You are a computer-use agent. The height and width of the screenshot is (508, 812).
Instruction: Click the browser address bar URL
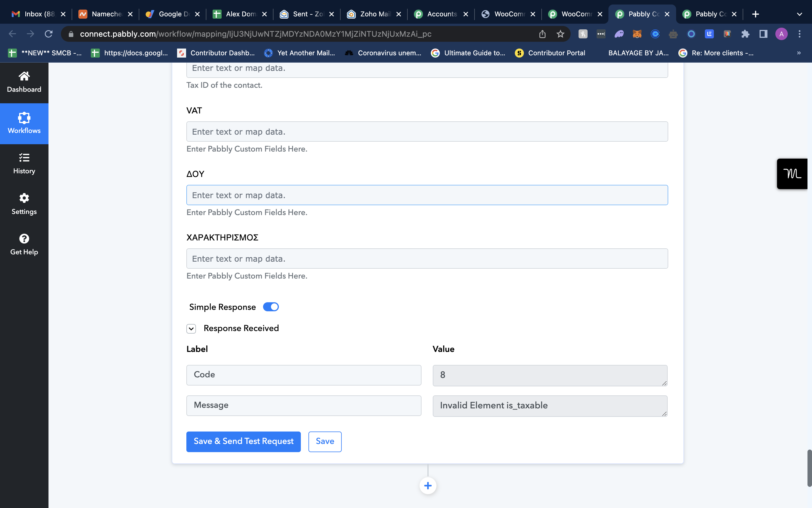click(256, 34)
